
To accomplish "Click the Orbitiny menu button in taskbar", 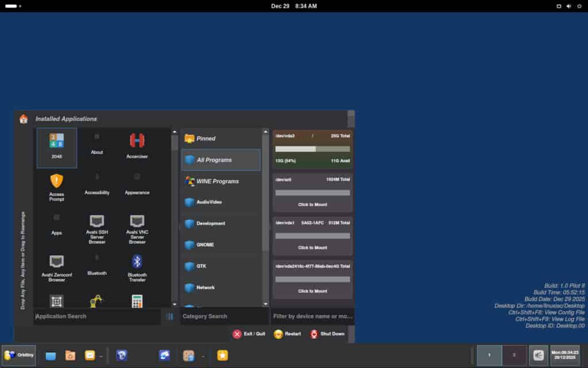I will [x=19, y=355].
